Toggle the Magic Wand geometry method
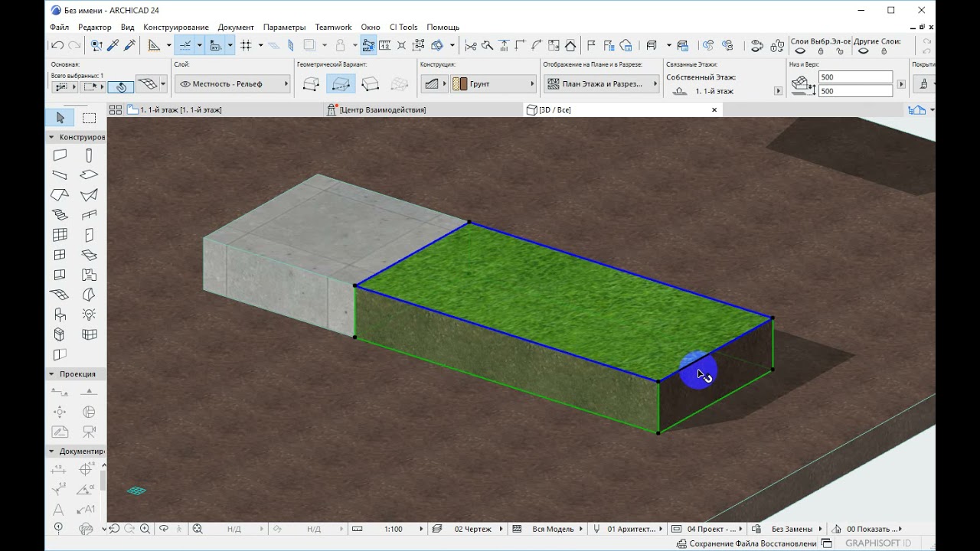 click(x=122, y=86)
